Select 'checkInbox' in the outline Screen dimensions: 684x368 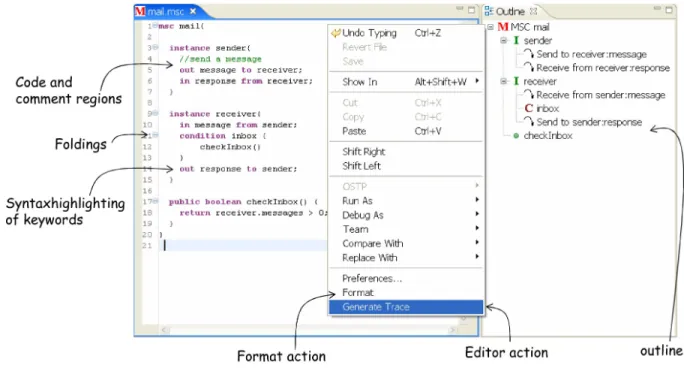(x=548, y=136)
